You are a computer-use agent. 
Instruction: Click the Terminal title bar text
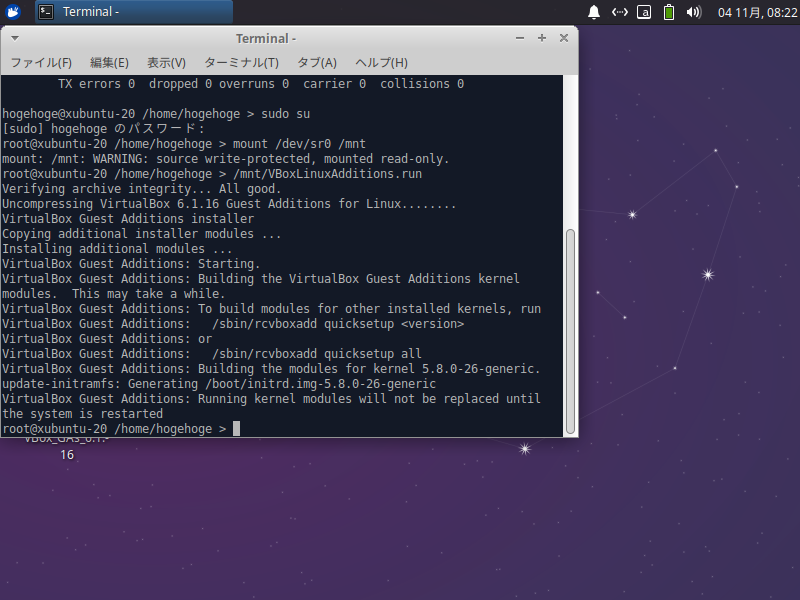pyautogui.click(x=266, y=39)
